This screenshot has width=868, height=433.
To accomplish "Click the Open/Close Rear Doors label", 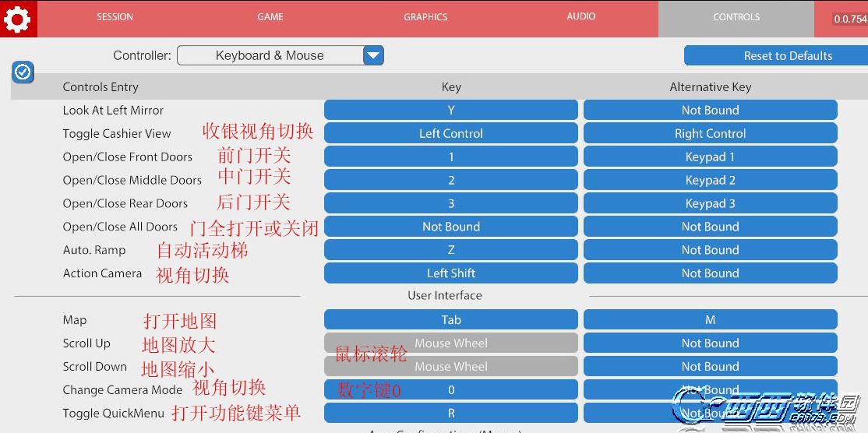I will (x=125, y=203).
